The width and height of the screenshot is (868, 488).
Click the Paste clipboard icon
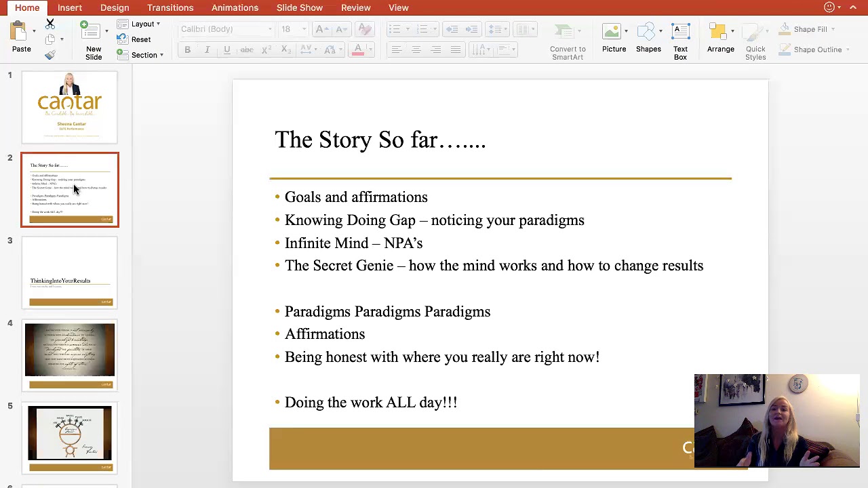18,31
